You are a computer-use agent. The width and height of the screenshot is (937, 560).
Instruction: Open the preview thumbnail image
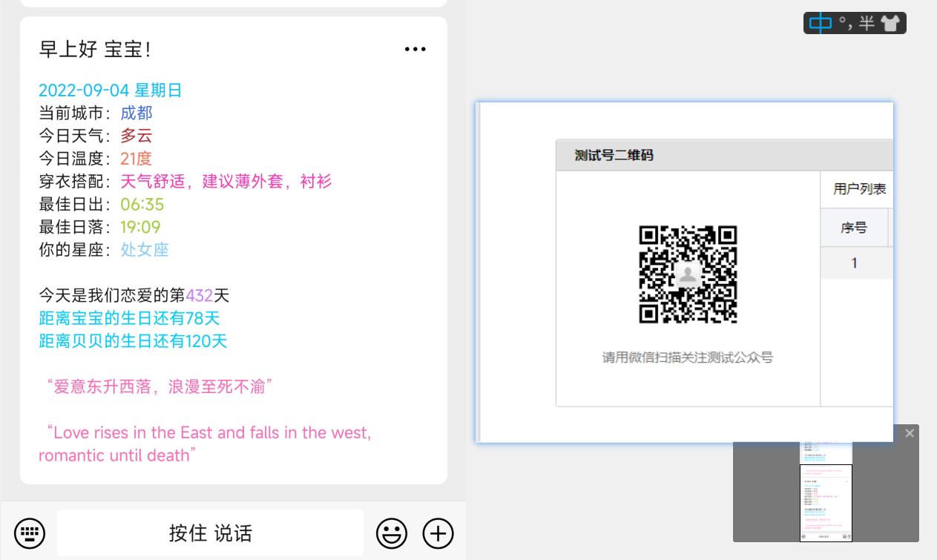tap(826, 491)
